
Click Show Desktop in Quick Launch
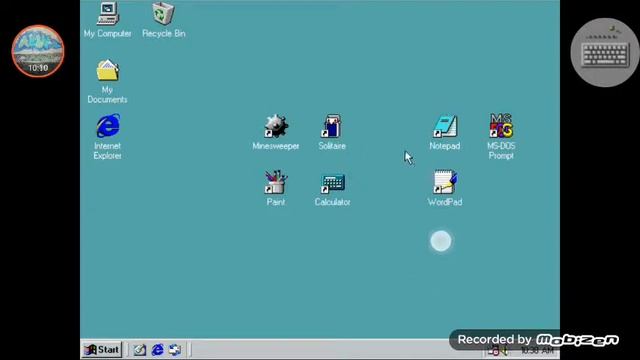coord(140,350)
